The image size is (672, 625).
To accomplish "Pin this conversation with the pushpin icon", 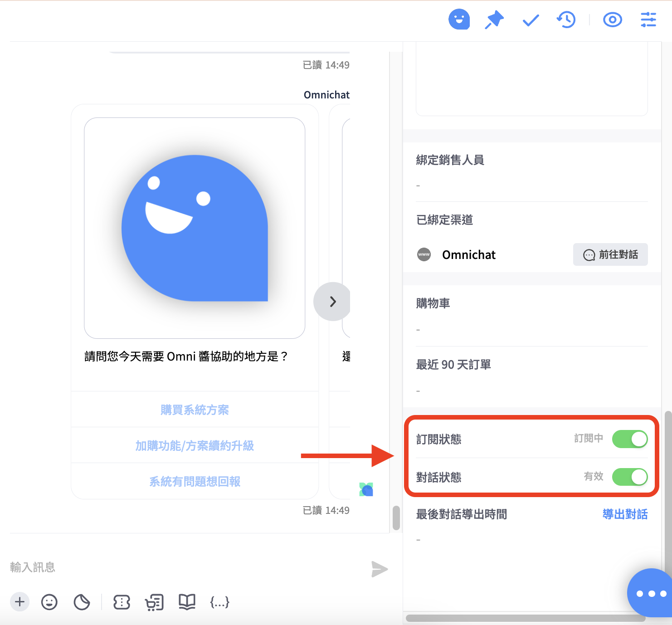I will pos(494,20).
